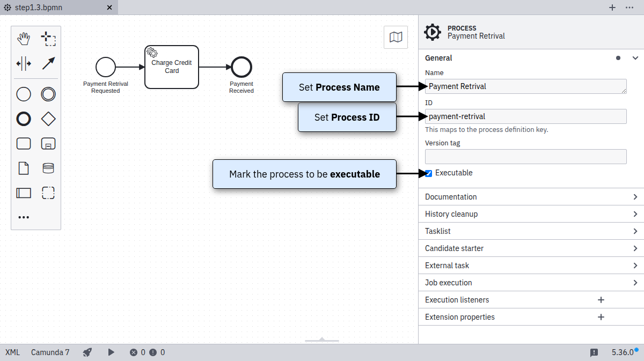Image resolution: width=644 pixels, height=361 pixels.
Task: Open the XML view tab
Action: (13, 352)
